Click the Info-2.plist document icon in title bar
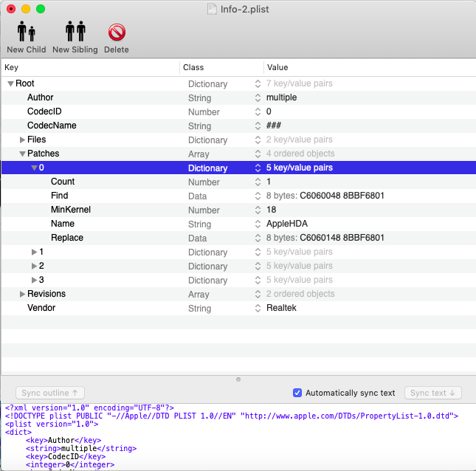Image resolution: width=476 pixels, height=471 pixels. point(212,9)
